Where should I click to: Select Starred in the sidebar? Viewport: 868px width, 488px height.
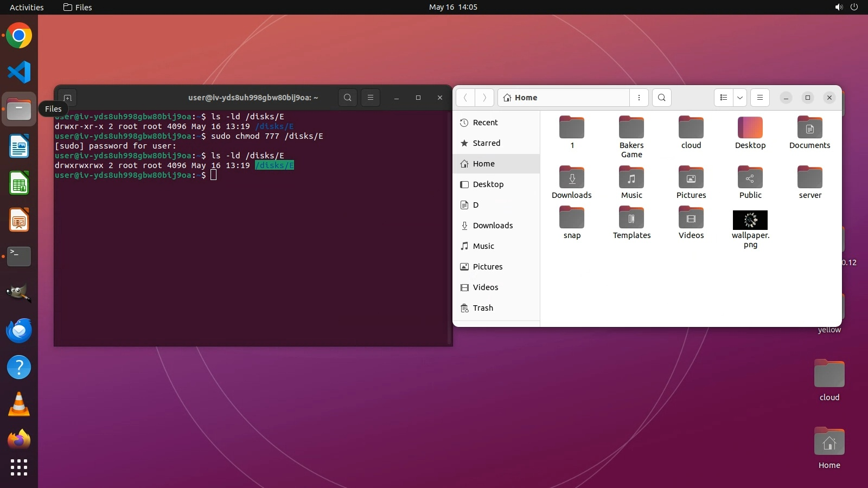tap(486, 143)
